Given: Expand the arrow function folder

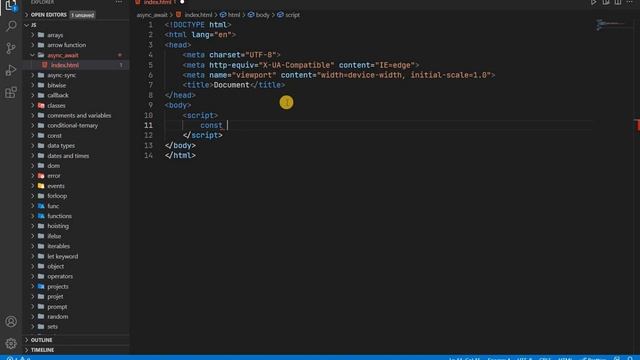Looking at the screenshot, I should 33,45.
